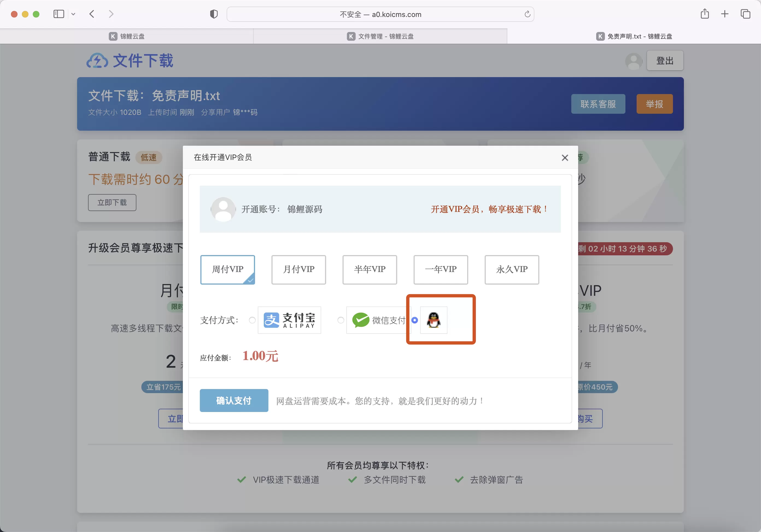Toggle the Safari sidebar button
The image size is (761, 532).
click(x=59, y=14)
